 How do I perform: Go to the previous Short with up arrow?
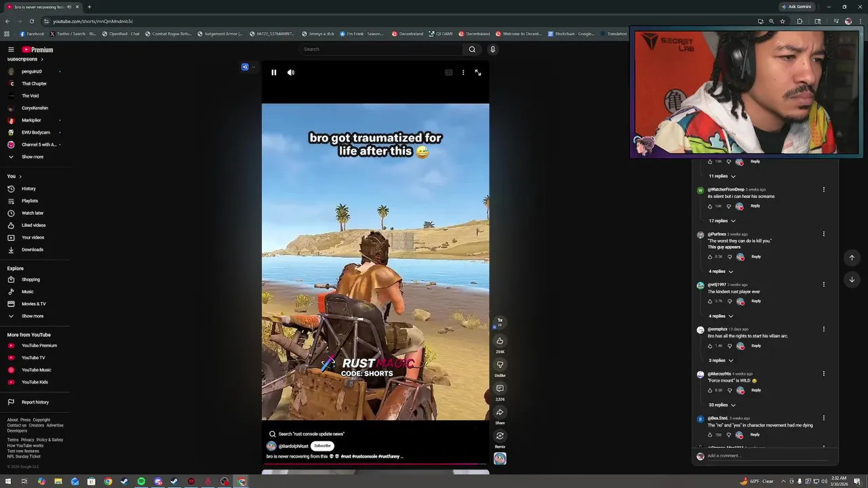[852, 258]
